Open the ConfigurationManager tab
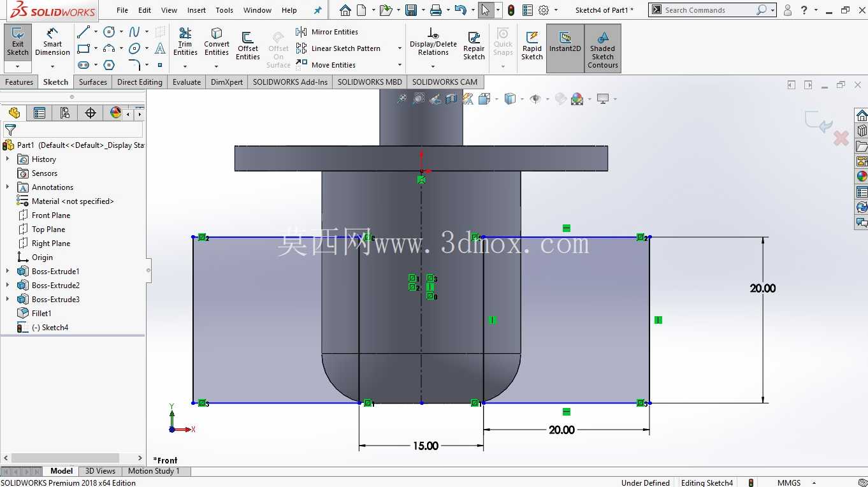This screenshot has width=868, height=487. tap(65, 113)
